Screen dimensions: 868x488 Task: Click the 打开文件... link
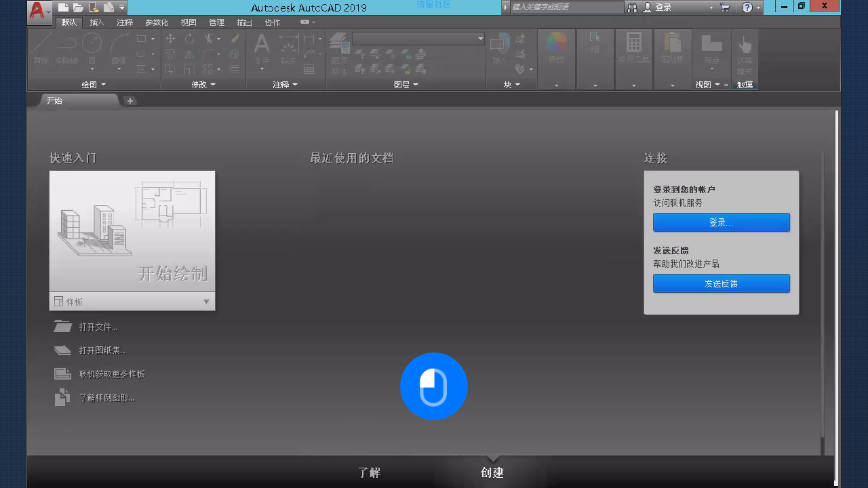(x=98, y=327)
